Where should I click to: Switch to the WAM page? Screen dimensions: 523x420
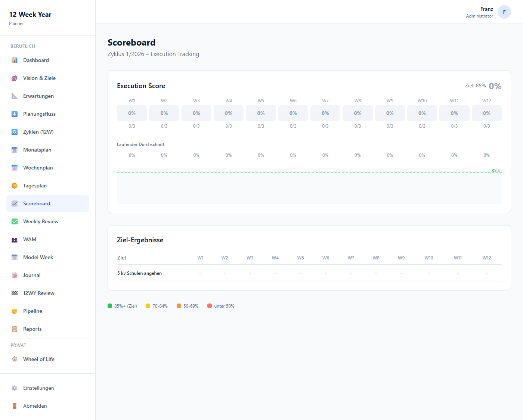[x=30, y=239]
